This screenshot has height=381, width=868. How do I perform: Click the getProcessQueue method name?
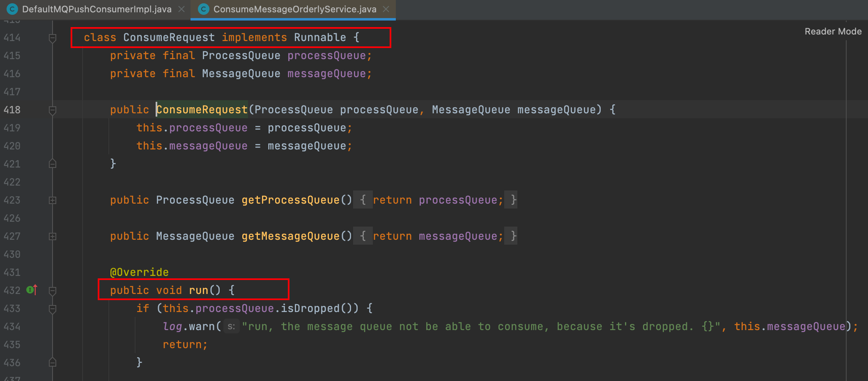290,200
